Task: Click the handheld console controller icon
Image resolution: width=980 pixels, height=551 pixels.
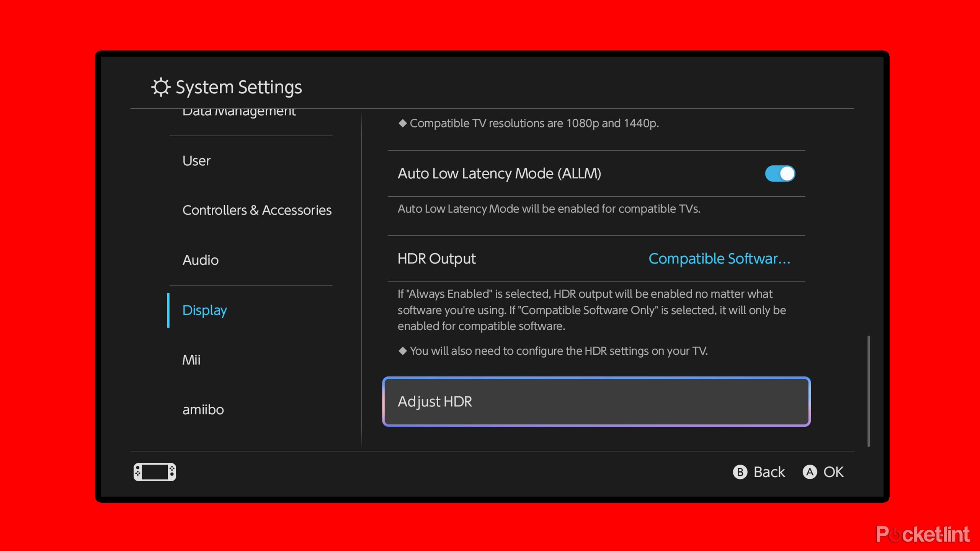Action: (155, 472)
